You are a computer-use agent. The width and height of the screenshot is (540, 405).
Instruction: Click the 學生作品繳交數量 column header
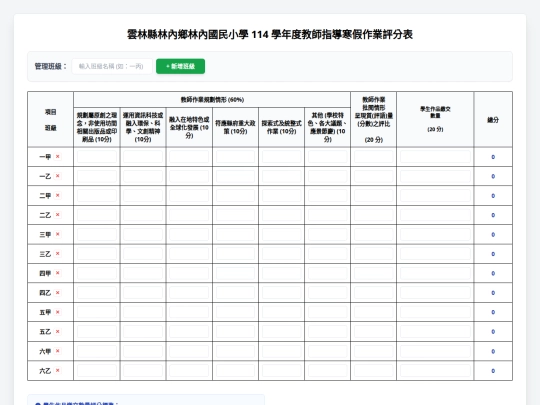pos(435,119)
